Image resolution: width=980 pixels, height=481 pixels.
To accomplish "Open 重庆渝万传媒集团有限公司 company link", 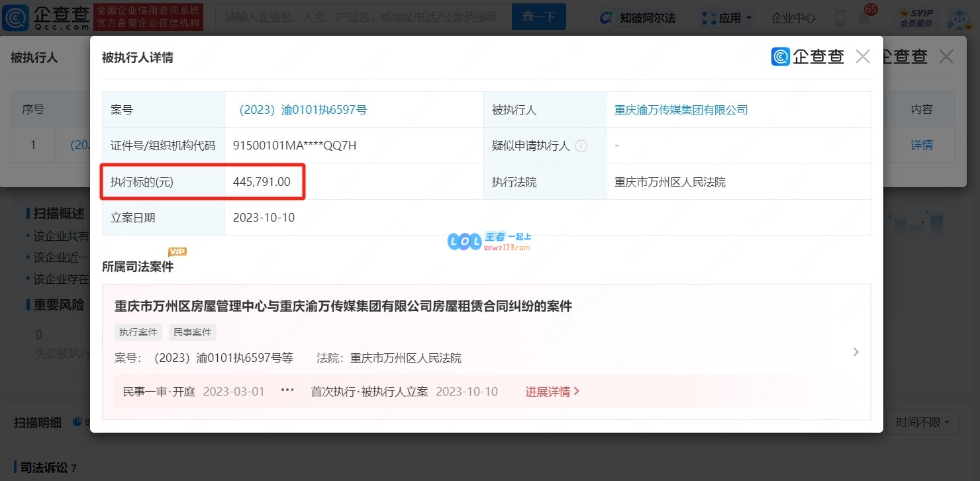I will [x=681, y=110].
